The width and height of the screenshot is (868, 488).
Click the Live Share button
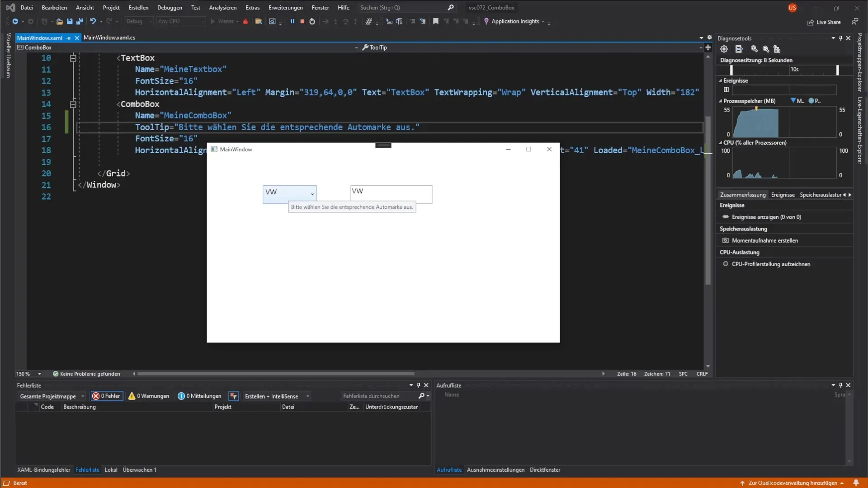(824, 22)
